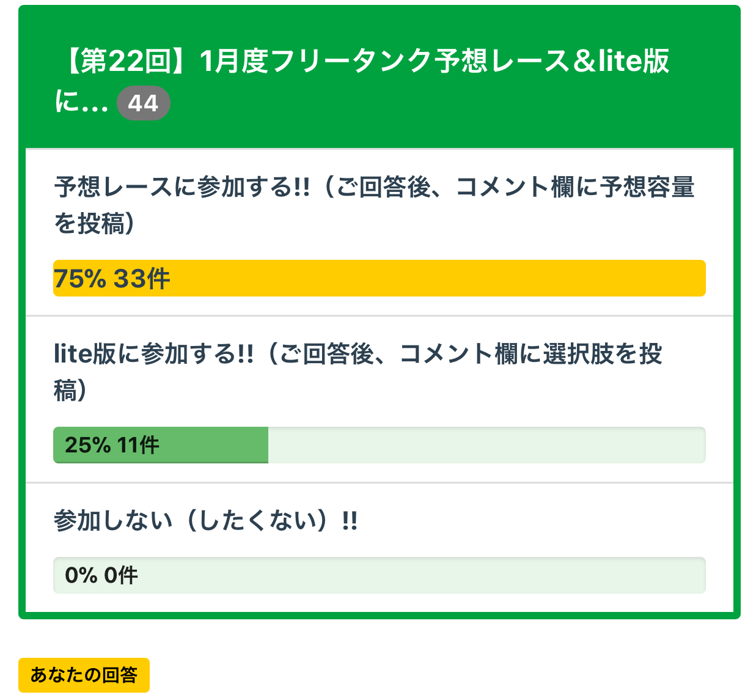Click the 44 vote count badge
Screen dimensions: 745x700
pos(143,103)
